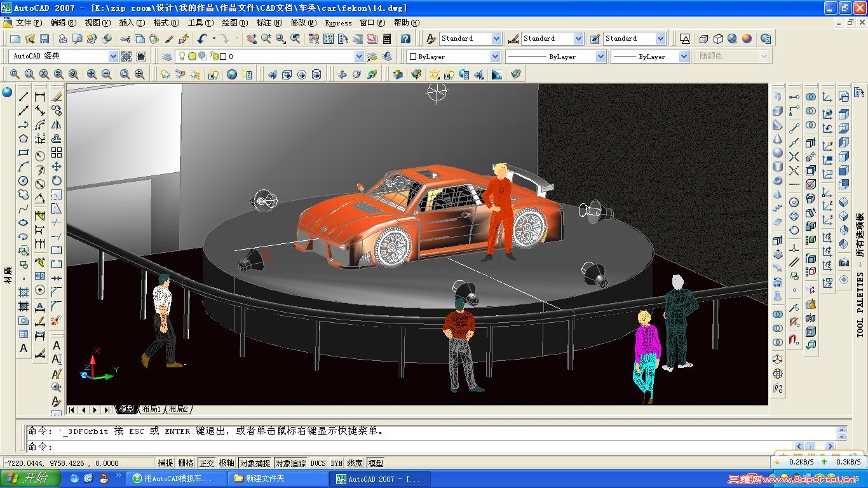Click the 模型 button in status bar
This screenshot has height=488, width=868.
pos(376,463)
